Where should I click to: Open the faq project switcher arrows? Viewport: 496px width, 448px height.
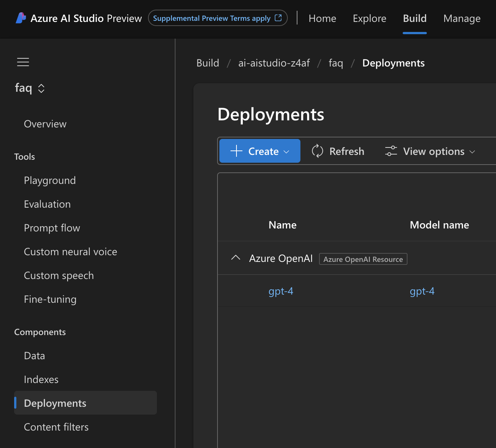pyautogui.click(x=41, y=88)
